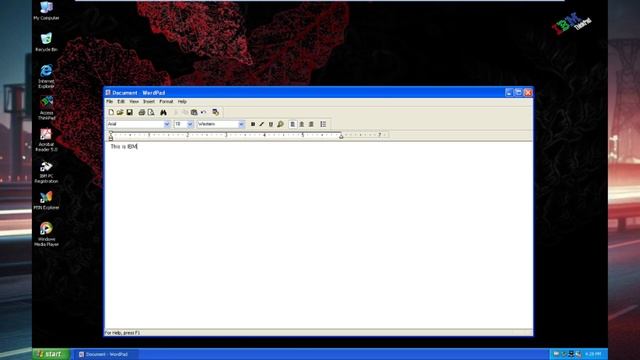Image resolution: width=640 pixels, height=360 pixels.
Task: Print the document using printer icon
Action: pyautogui.click(x=142, y=112)
